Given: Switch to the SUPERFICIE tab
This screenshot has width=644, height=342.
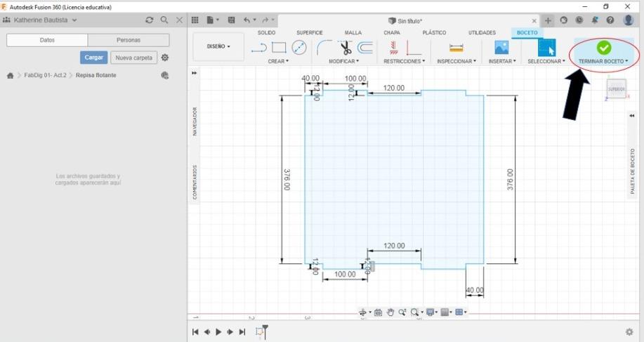Looking at the screenshot, I should 310,32.
